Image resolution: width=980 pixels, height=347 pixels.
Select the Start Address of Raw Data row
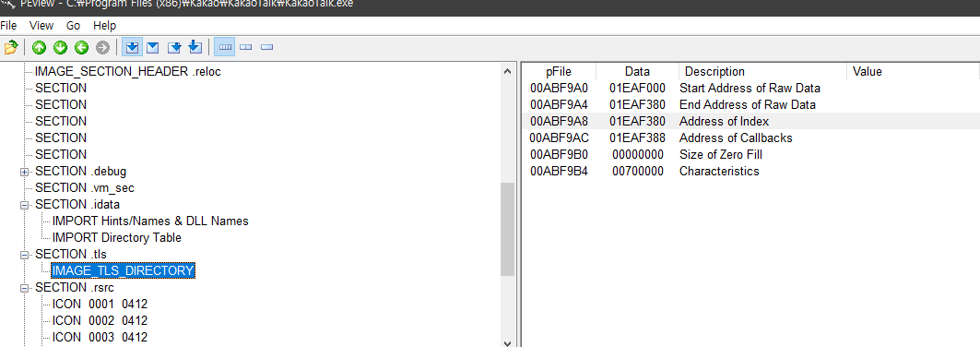(x=750, y=89)
